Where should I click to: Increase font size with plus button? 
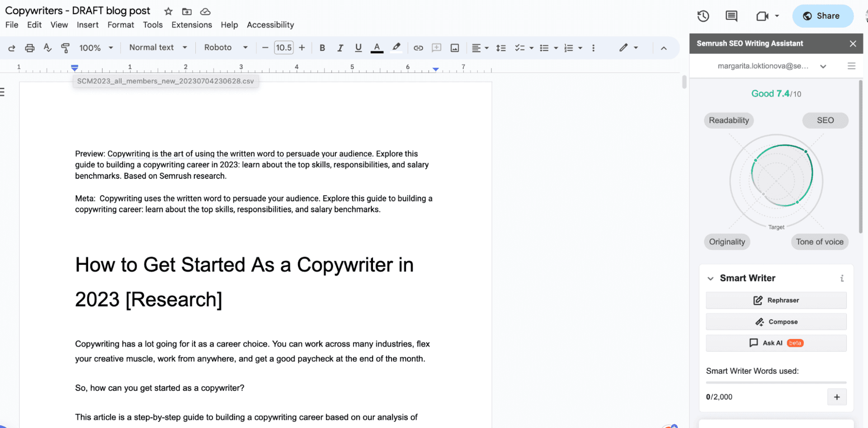click(302, 48)
